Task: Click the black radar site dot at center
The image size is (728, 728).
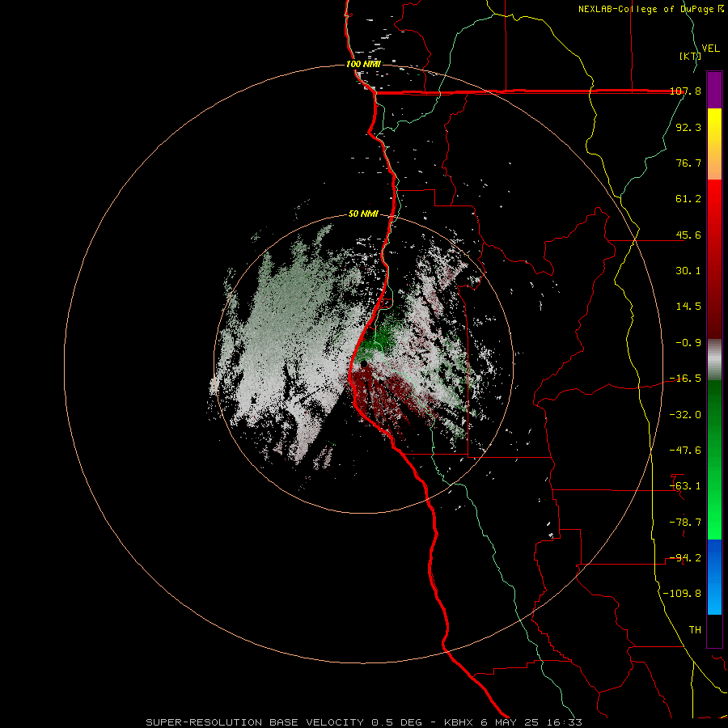Action: [363, 364]
